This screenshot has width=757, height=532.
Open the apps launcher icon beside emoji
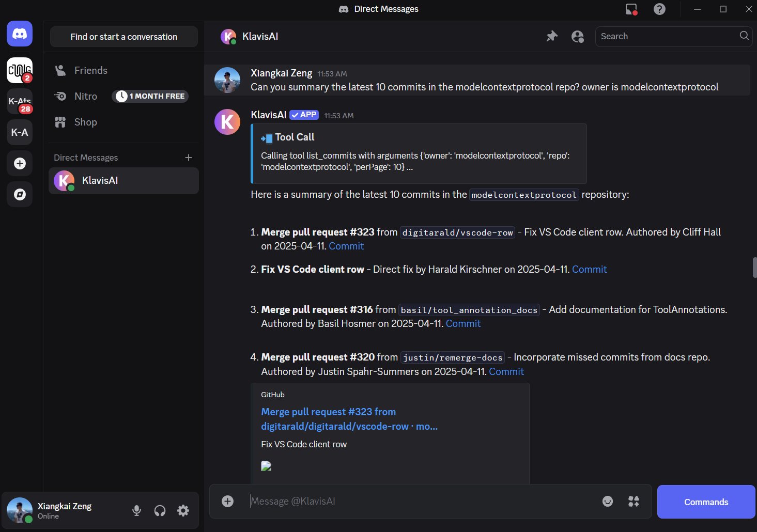coord(634,501)
